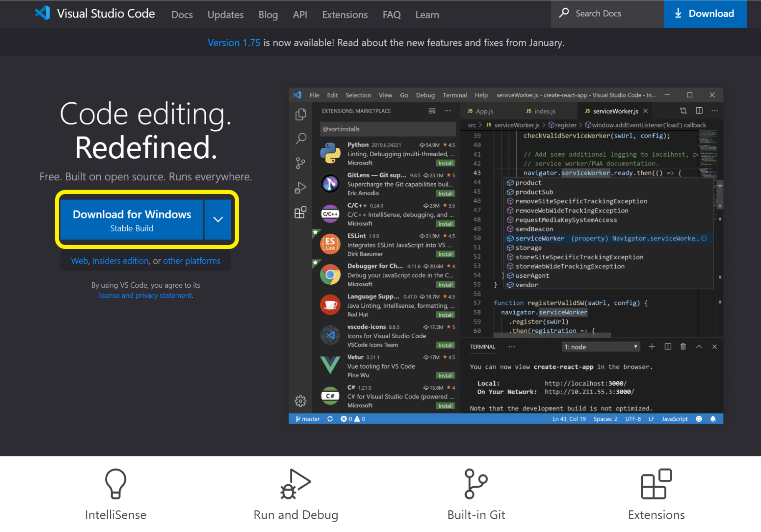The width and height of the screenshot is (761, 532).
Task: Click the magnifier icon in Search Docs
Action: [564, 13]
